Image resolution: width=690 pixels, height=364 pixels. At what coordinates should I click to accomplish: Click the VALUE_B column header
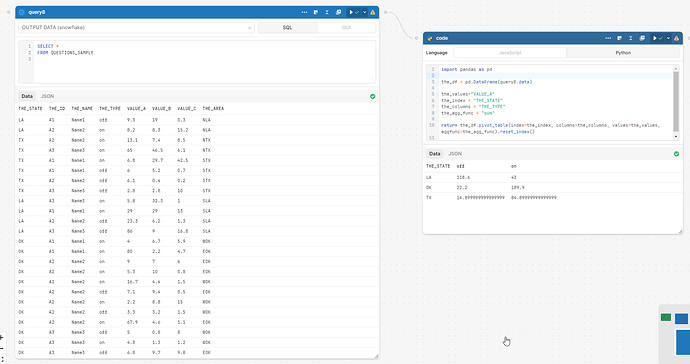[161, 109]
